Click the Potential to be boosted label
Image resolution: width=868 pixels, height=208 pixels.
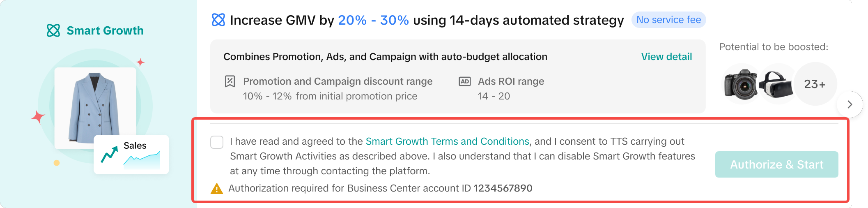point(774,47)
